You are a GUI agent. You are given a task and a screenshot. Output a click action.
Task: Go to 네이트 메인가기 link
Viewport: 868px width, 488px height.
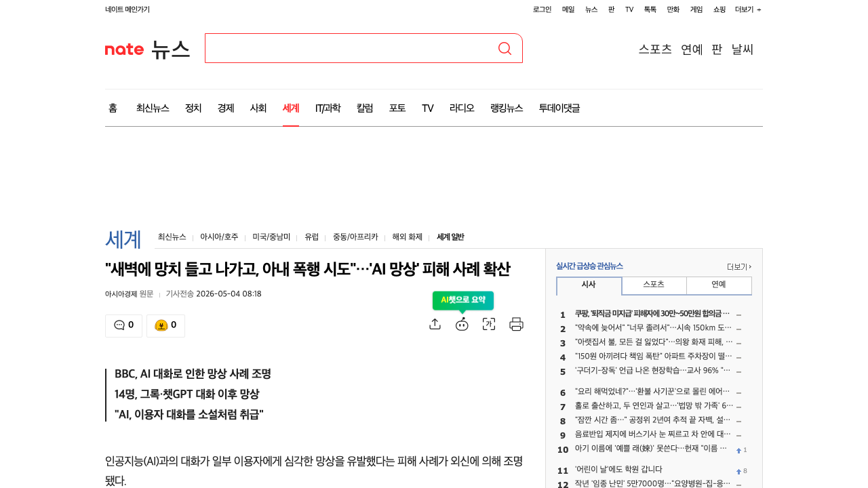coord(127,9)
